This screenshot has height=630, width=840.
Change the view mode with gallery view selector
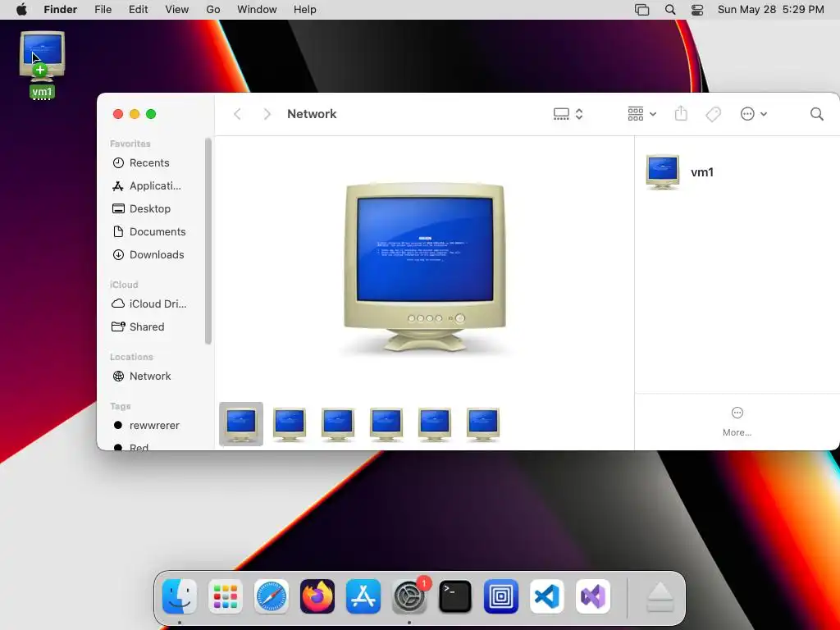[x=568, y=114]
